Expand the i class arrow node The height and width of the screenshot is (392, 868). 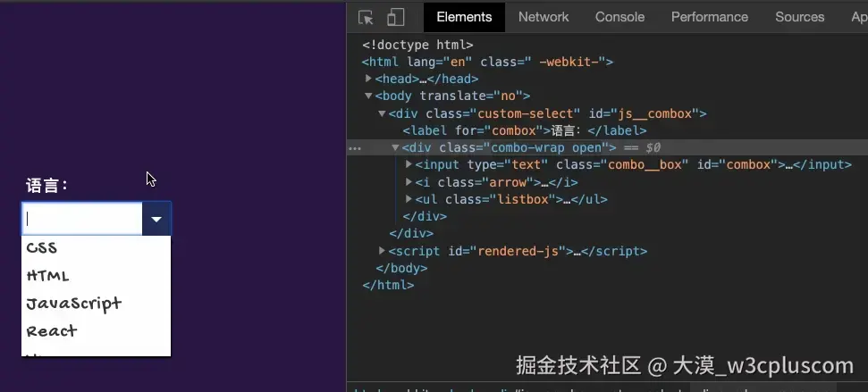(409, 182)
